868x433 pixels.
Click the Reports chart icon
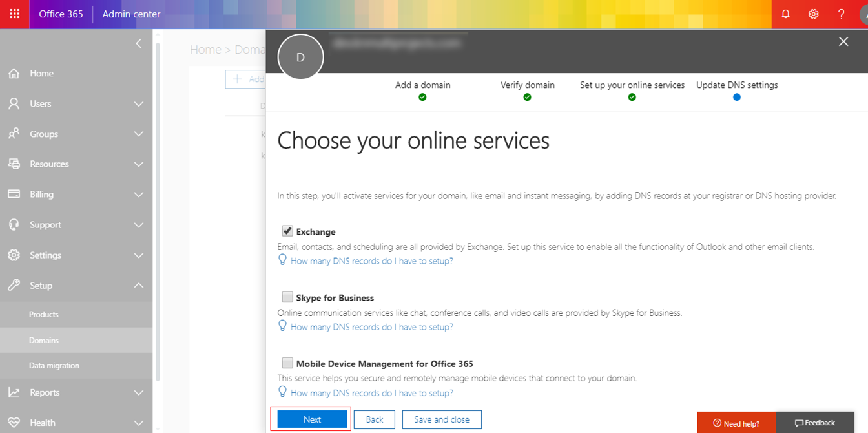tap(14, 392)
